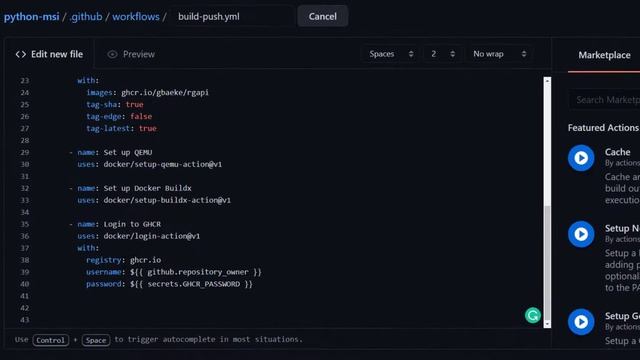Click line name: Login to GHCR
This screenshot has width=640, height=360.
115,224
